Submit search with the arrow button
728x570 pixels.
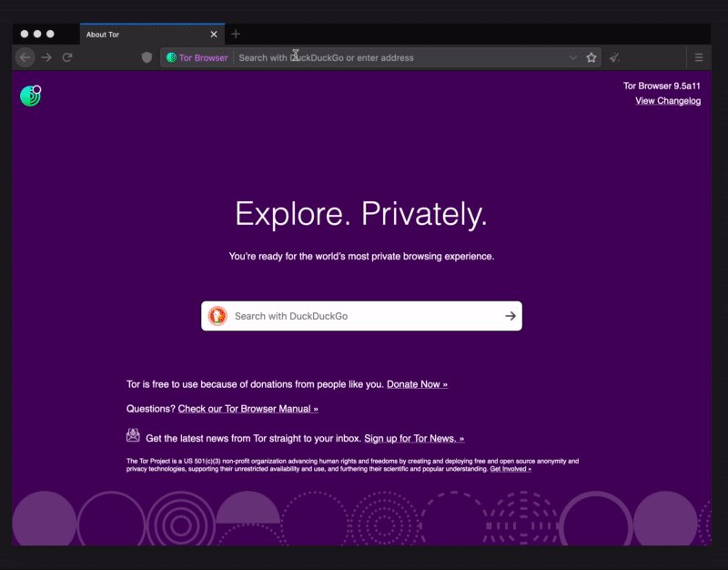(x=511, y=316)
